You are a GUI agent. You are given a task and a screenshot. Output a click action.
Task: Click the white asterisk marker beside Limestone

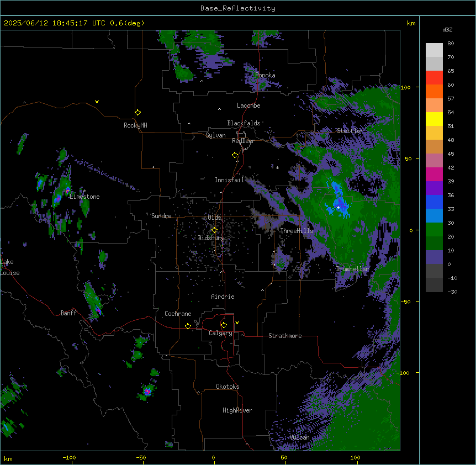(x=84, y=191)
